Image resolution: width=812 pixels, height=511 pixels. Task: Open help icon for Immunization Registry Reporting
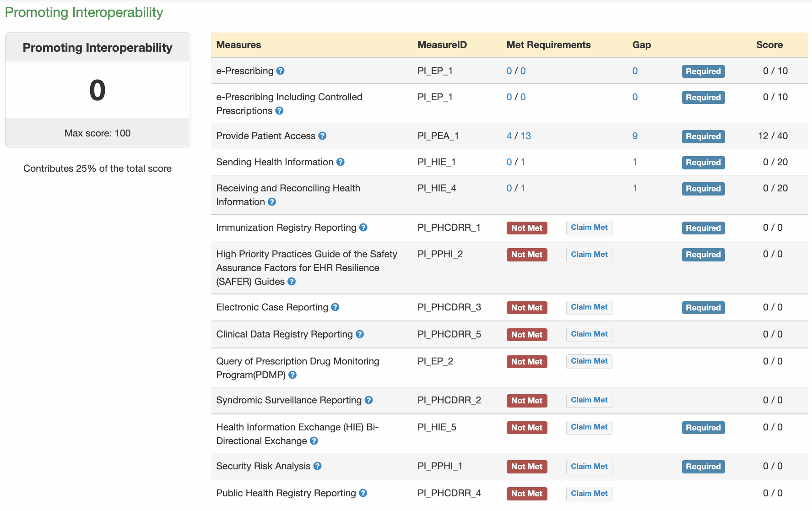[363, 228]
